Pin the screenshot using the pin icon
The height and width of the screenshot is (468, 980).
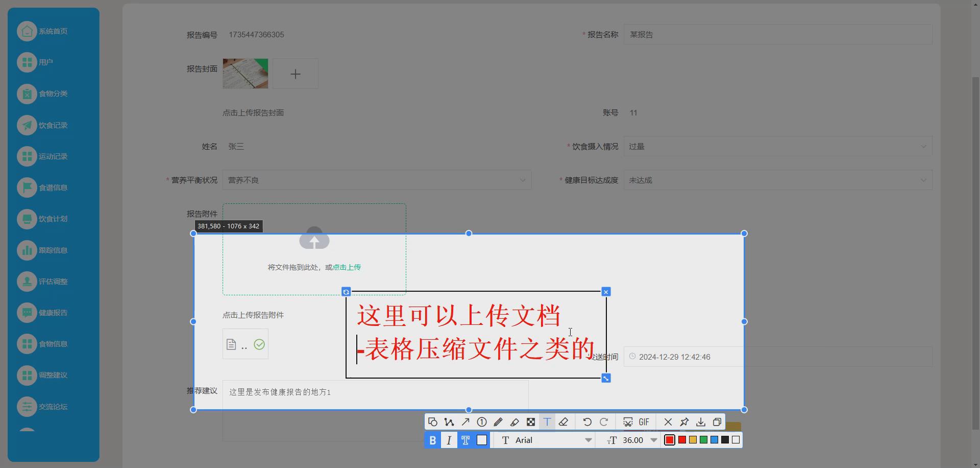683,422
